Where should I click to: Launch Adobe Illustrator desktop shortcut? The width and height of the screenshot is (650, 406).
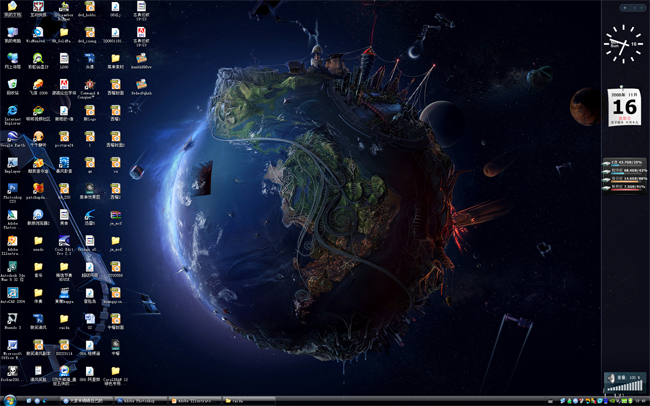12,240
